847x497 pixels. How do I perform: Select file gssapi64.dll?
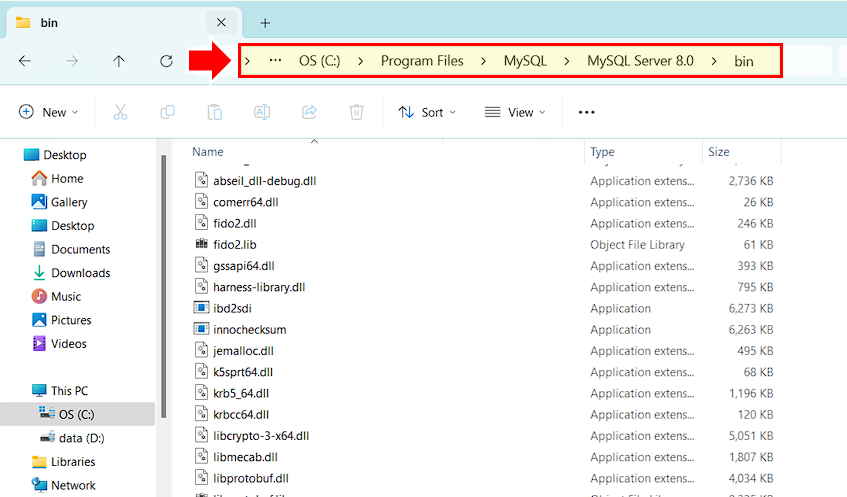tap(243, 266)
